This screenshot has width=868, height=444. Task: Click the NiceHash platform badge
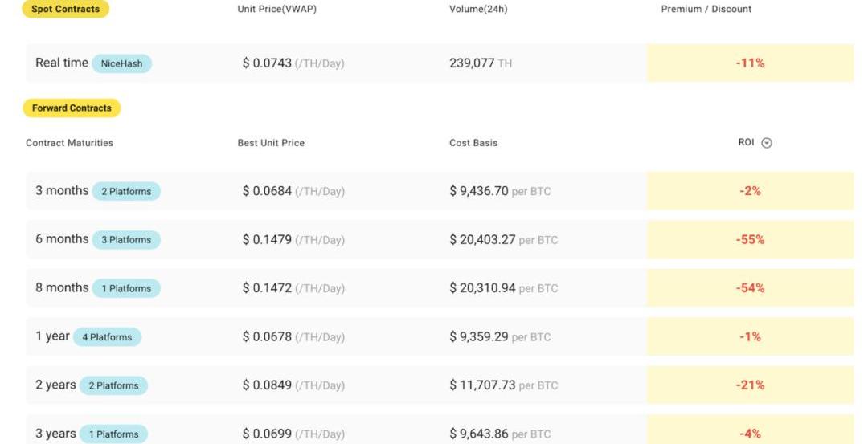point(121,63)
